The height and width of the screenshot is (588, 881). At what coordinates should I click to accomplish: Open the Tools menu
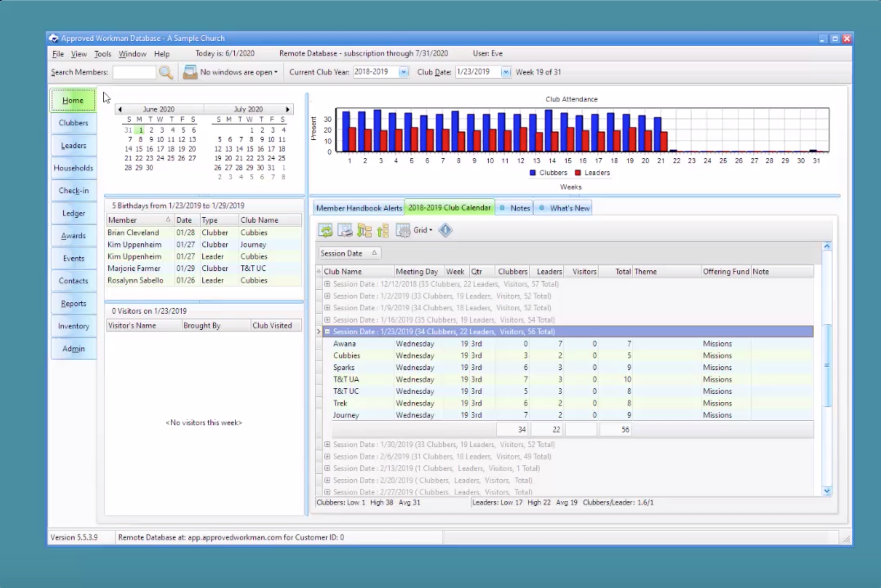coord(102,54)
